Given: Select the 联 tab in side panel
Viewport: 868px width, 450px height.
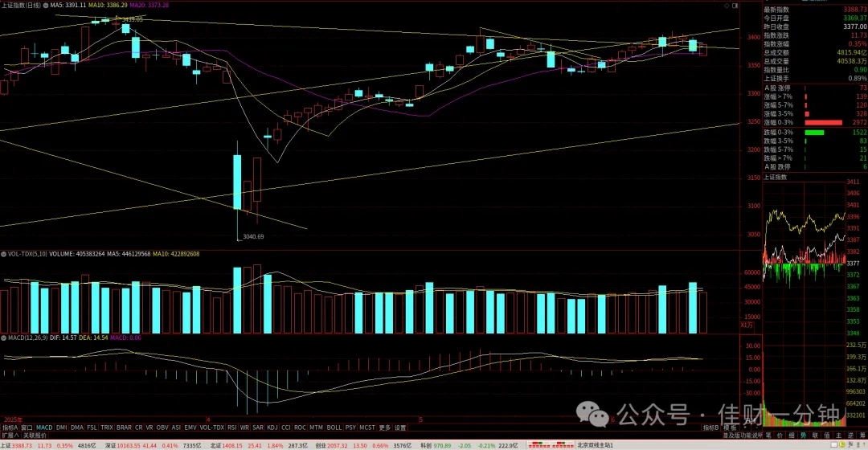Looking at the screenshot, I should click(815, 436).
